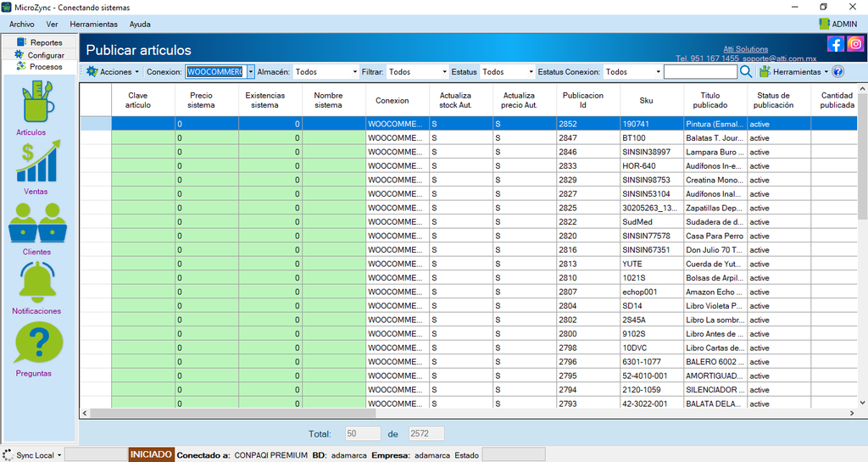Click the search text field in toolbar
The height and width of the screenshot is (462, 868).
(700, 72)
